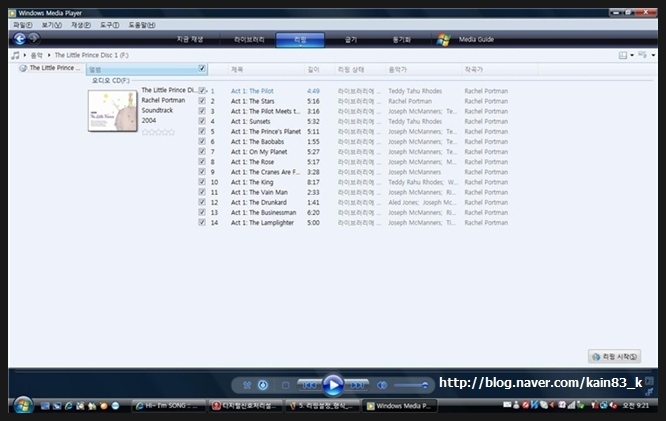Open Hi~ I'm SONG taskbar window

[169, 406]
